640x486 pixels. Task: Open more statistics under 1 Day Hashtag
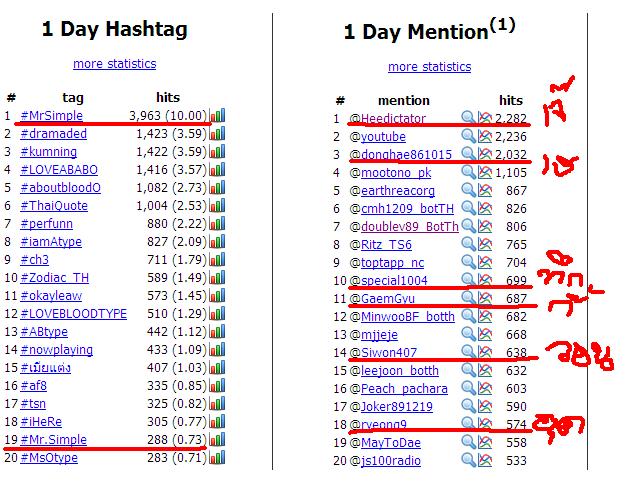coord(115,64)
